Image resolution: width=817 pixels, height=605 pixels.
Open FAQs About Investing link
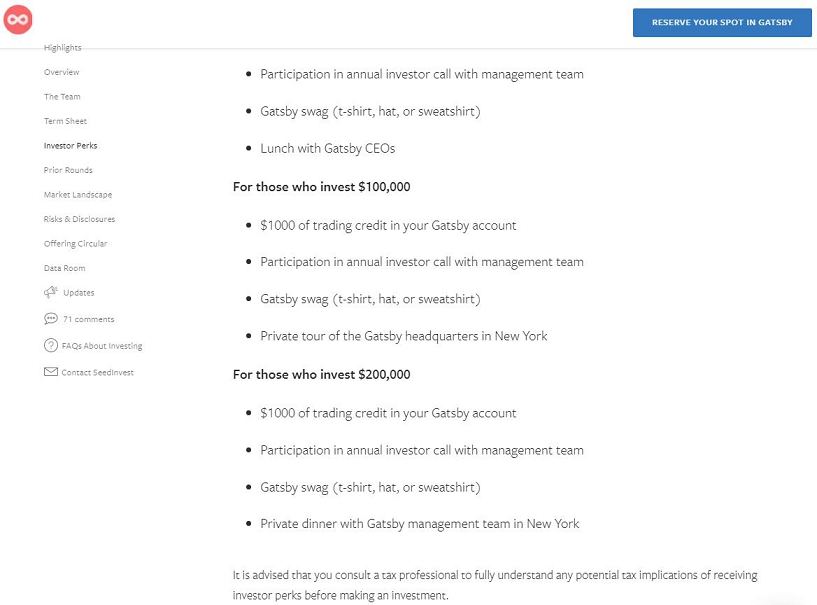click(102, 346)
